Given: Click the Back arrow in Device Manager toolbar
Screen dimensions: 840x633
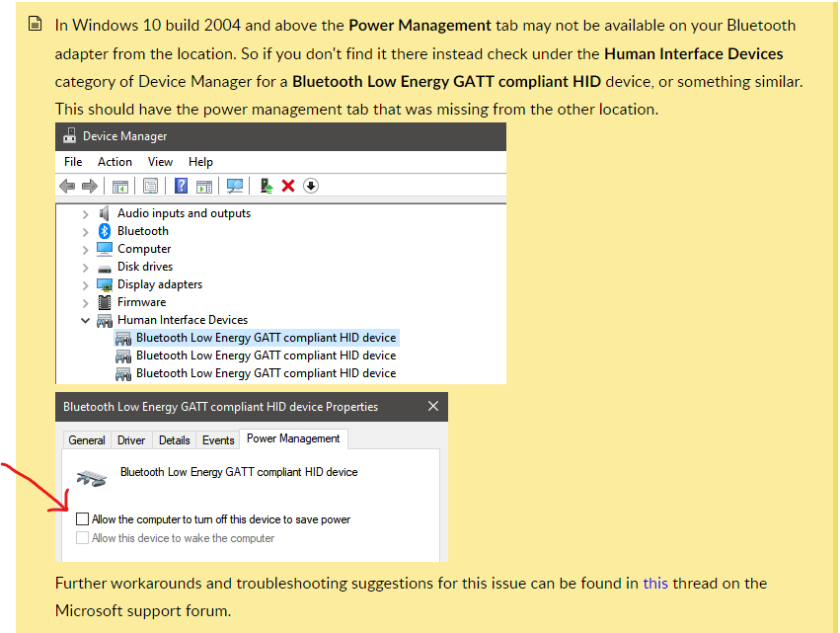Looking at the screenshot, I should 67,186.
